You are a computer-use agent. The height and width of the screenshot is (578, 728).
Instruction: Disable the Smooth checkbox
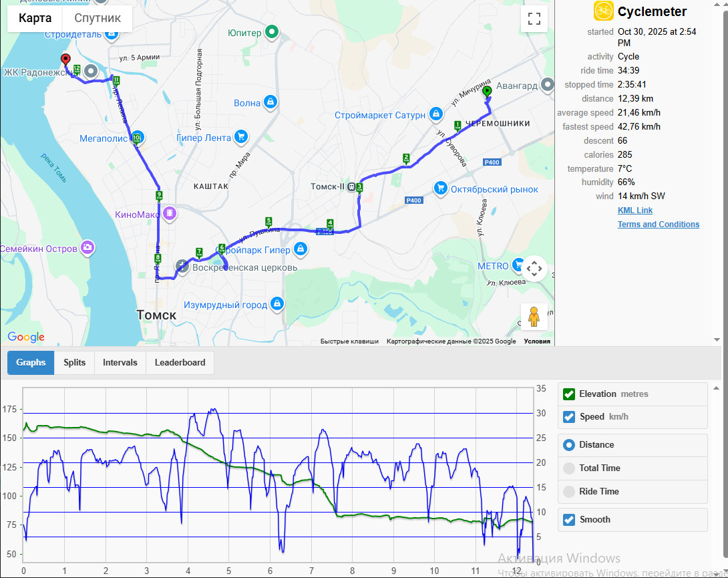569,519
